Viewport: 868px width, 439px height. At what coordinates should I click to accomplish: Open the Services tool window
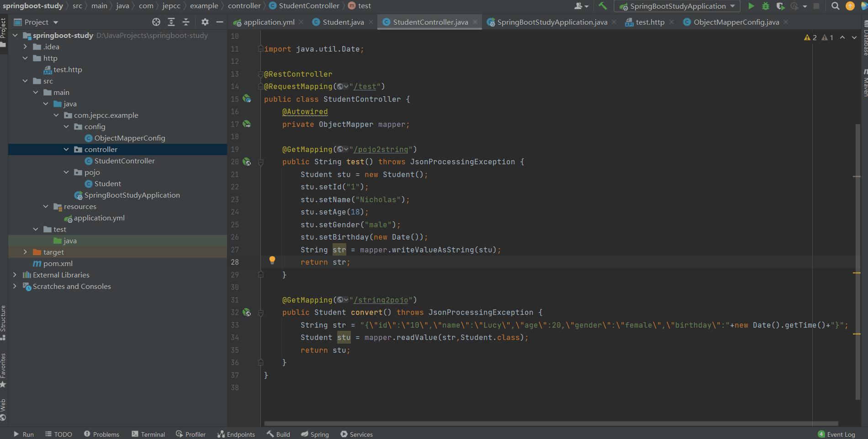356,434
